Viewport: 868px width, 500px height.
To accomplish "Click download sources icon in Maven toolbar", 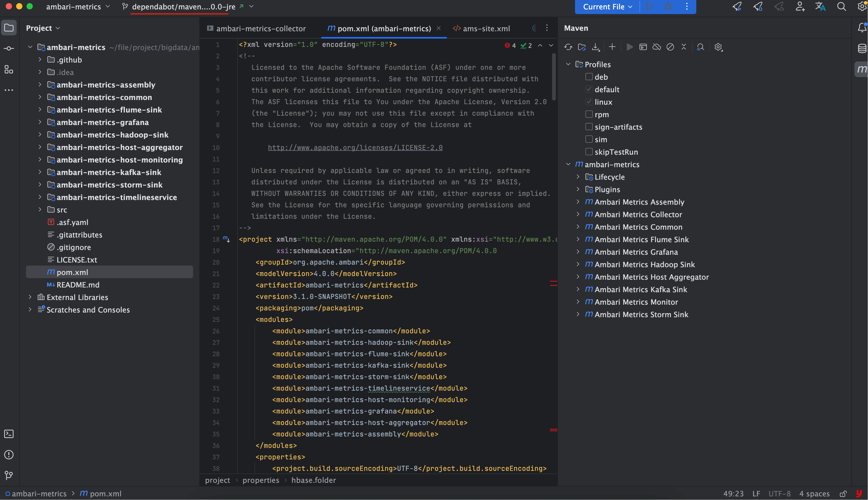I will pyautogui.click(x=596, y=47).
